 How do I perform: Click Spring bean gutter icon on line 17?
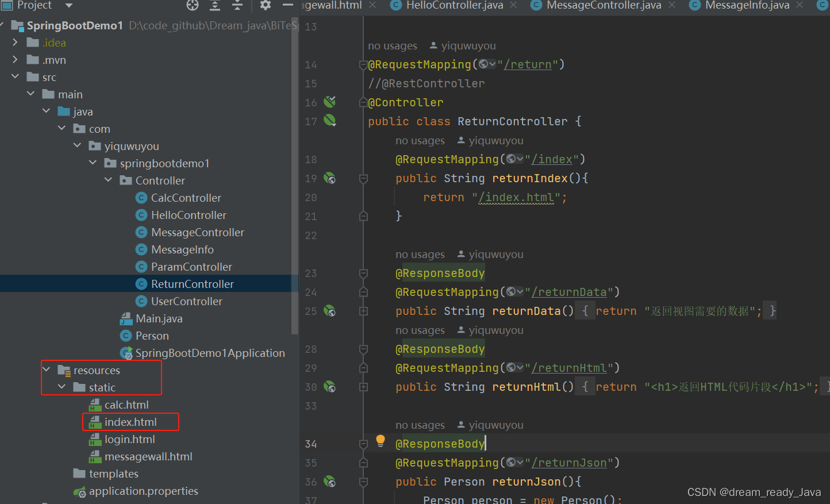click(x=329, y=121)
